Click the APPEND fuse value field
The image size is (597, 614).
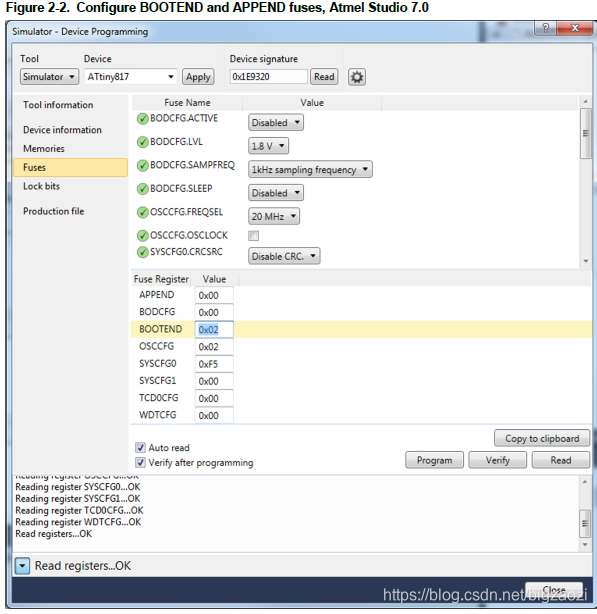214,296
